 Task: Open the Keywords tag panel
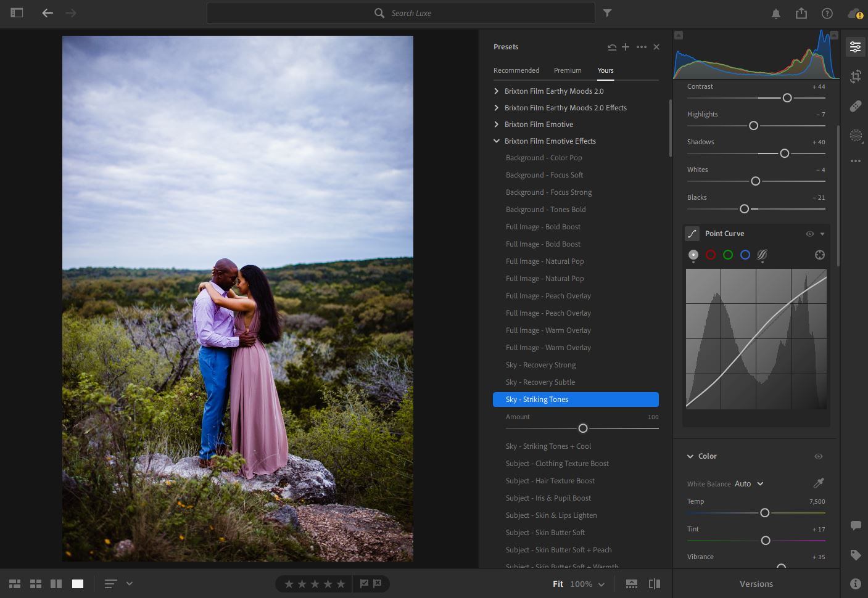click(856, 555)
